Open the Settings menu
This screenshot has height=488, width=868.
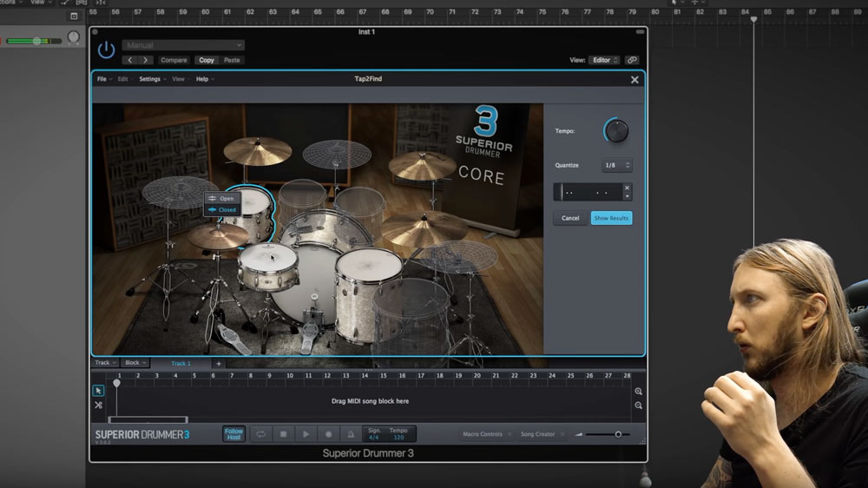click(152, 79)
